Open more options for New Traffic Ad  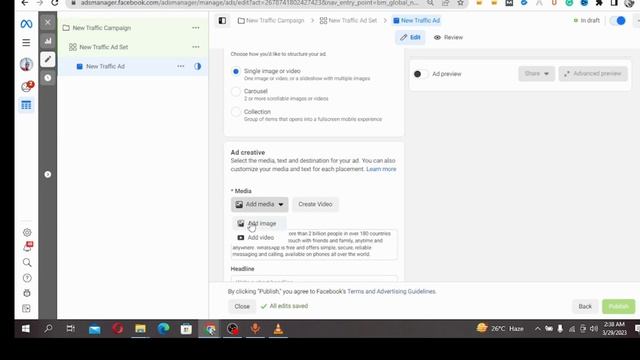coord(180,66)
